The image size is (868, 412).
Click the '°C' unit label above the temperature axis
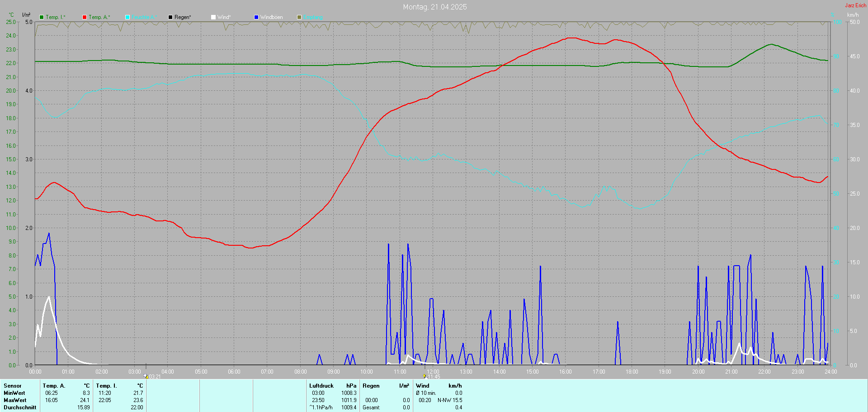[x=11, y=15]
